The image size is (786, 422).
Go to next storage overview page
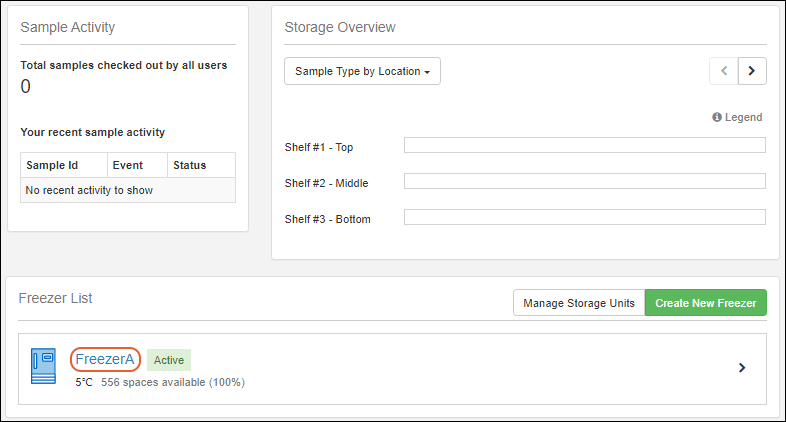pos(752,72)
